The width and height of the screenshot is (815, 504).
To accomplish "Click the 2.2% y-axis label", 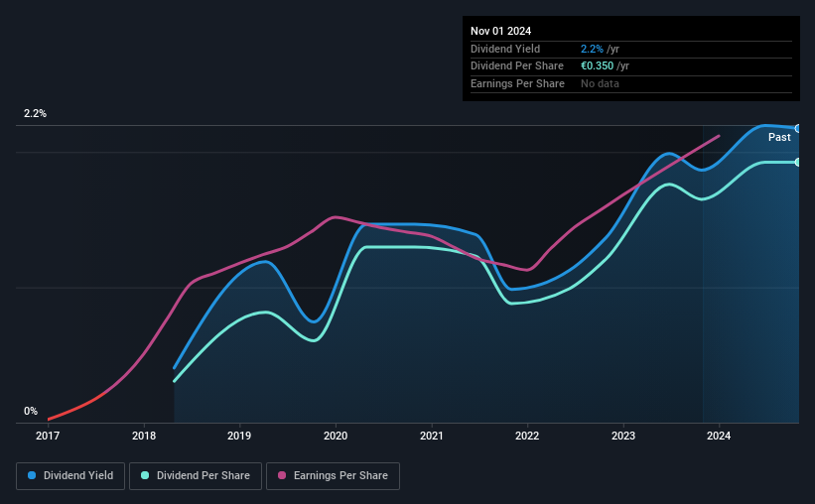I will point(35,113).
